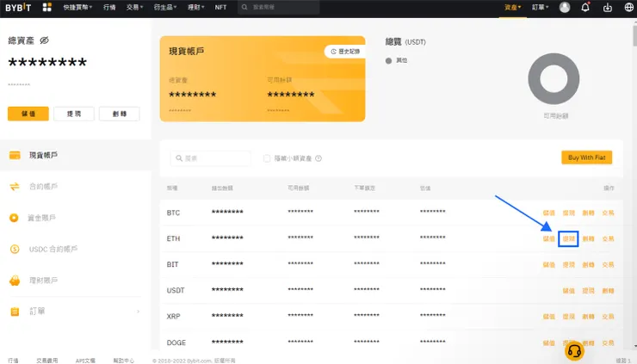637x364 pixels.
Task: Click the magnifier icon in the asset search box
Action: point(179,158)
